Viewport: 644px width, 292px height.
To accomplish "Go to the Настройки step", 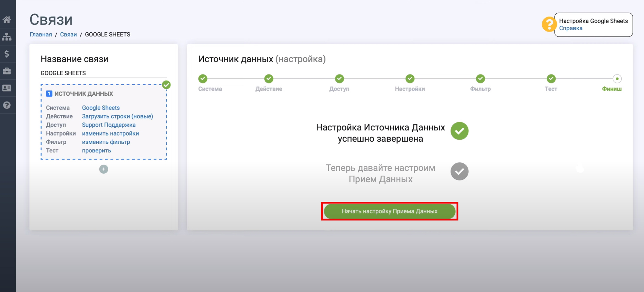I will [410, 79].
